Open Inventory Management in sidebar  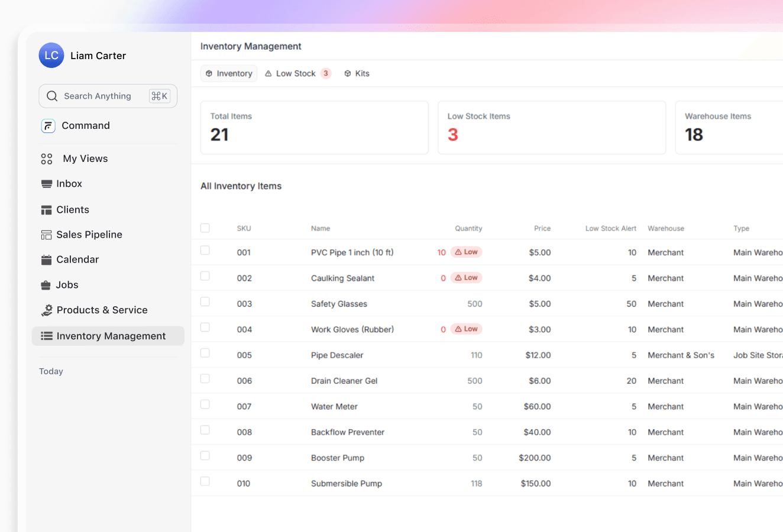[108, 336]
